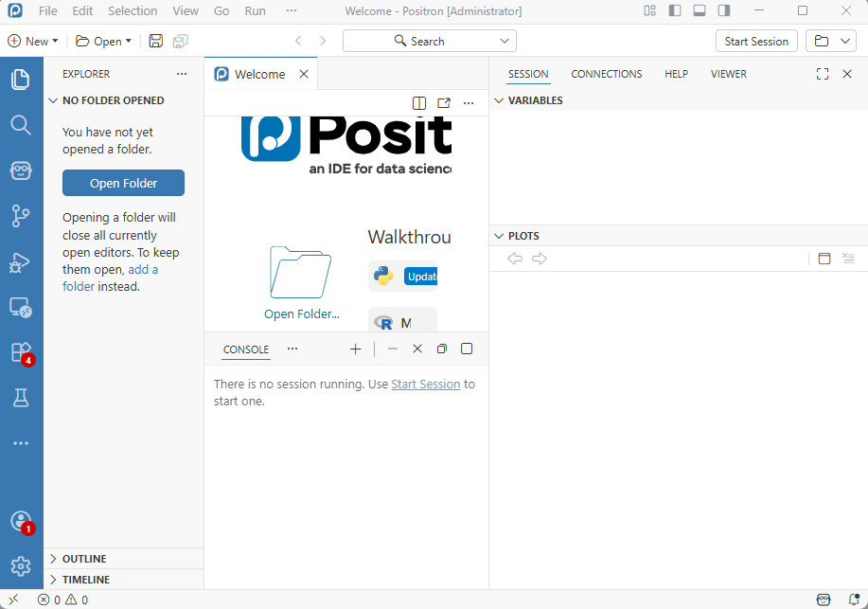Screen dimensions: 868x609
Task: Open the New file dropdown
Action: click(x=33, y=42)
